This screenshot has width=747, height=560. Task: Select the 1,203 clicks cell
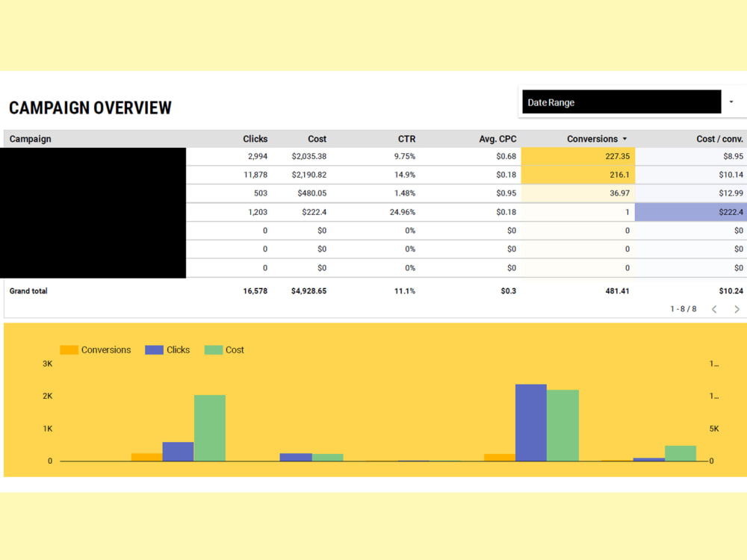coord(257,212)
